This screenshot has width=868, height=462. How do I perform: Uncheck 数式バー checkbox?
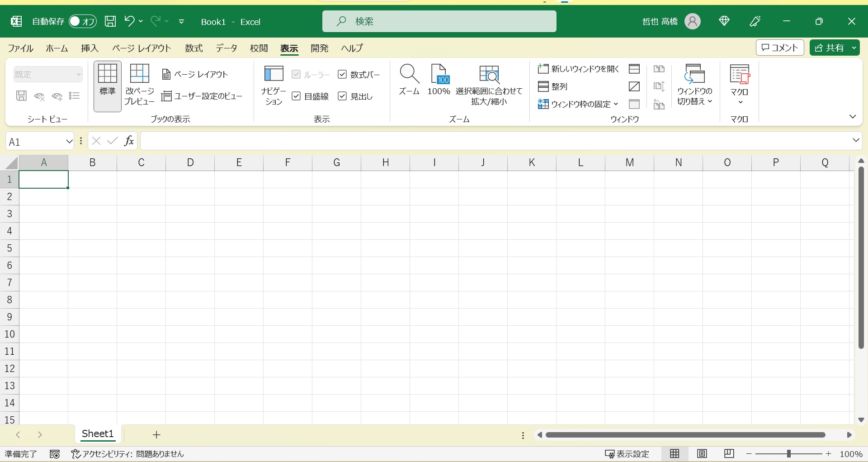342,74
